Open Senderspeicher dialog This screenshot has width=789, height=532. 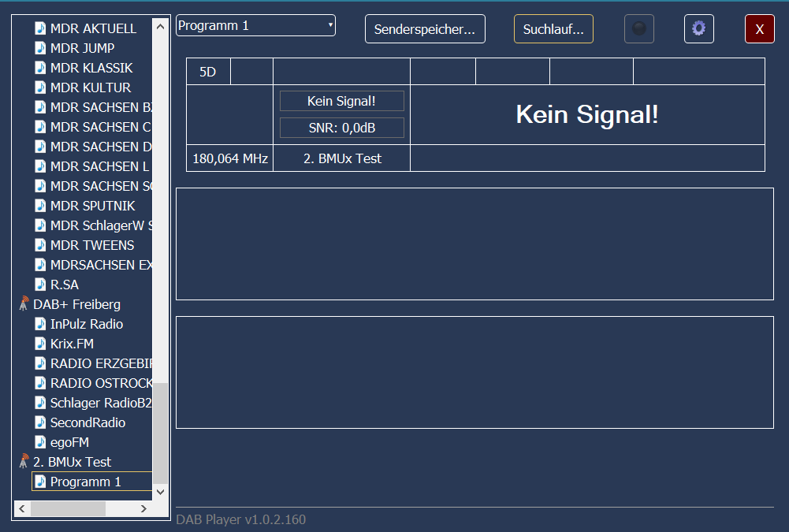425,29
